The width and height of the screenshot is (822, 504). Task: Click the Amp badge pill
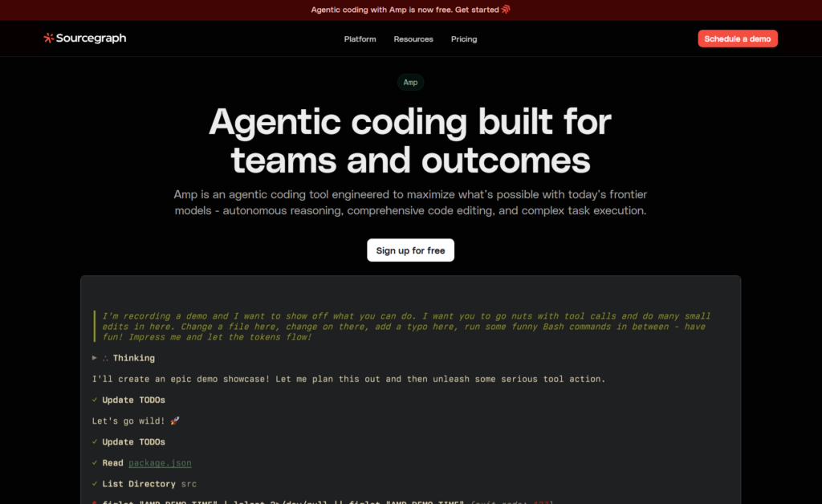tap(410, 82)
